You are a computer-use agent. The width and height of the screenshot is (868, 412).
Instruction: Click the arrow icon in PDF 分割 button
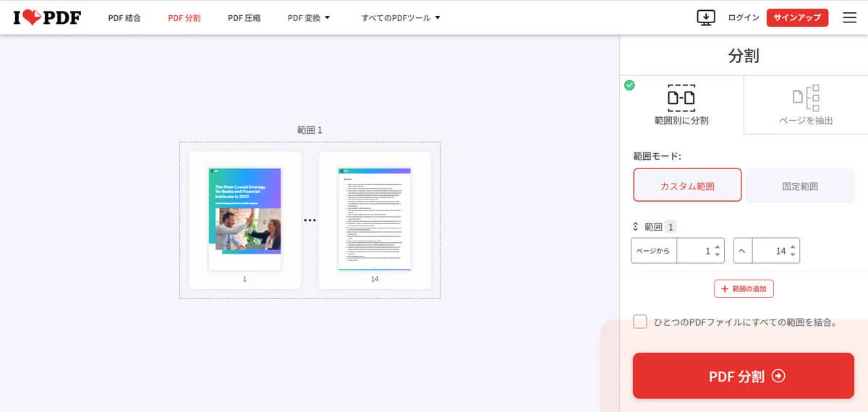(778, 376)
